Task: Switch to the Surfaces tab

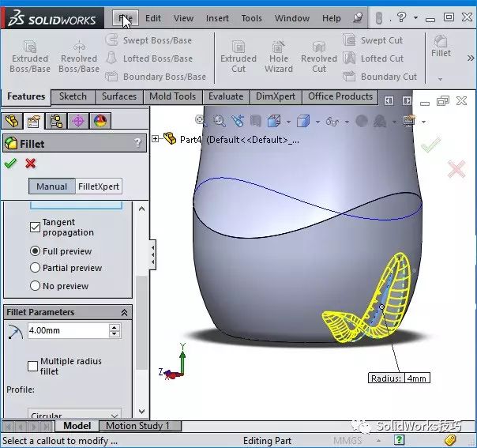Action: coord(119,96)
